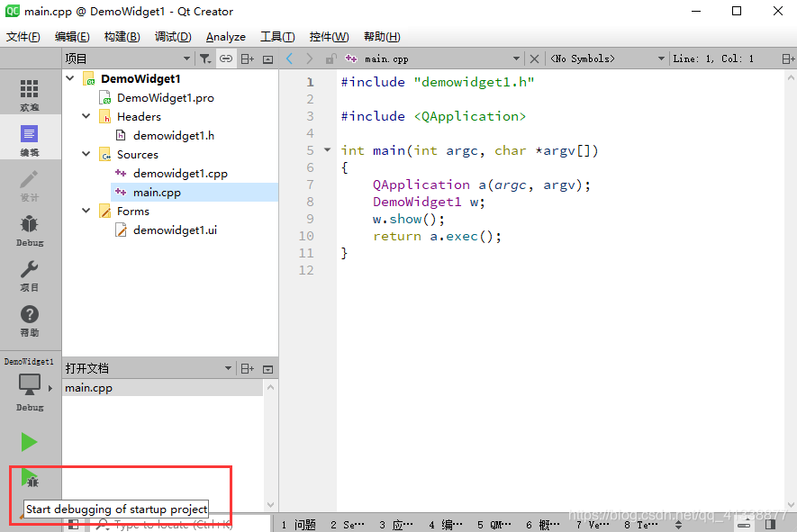Open the 1 问题 output pane
The width and height of the screenshot is (797, 532).
coord(299,525)
